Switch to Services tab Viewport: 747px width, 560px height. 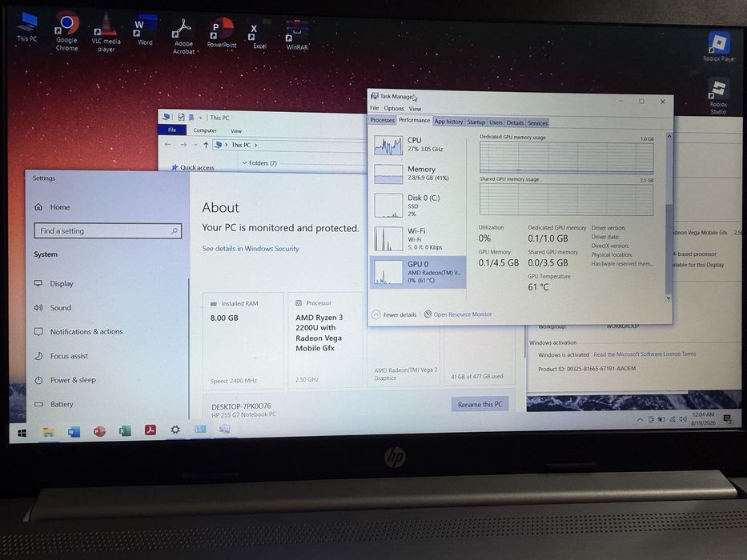coord(537,123)
